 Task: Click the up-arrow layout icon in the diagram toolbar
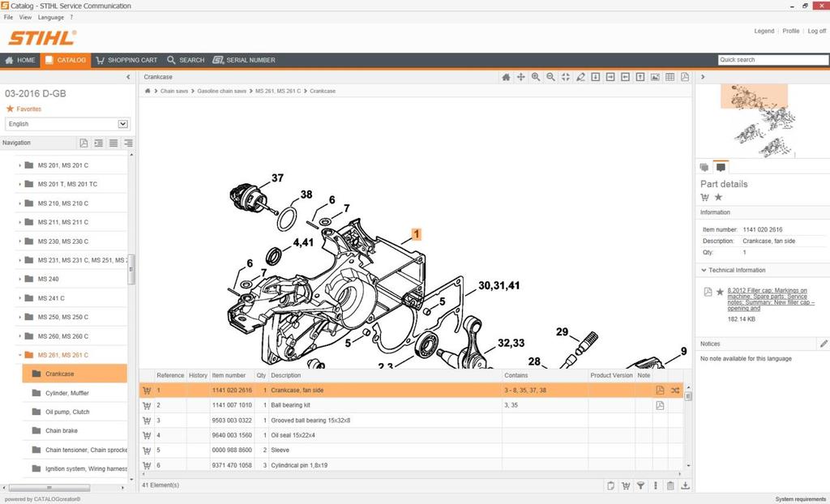tap(640, 77)
